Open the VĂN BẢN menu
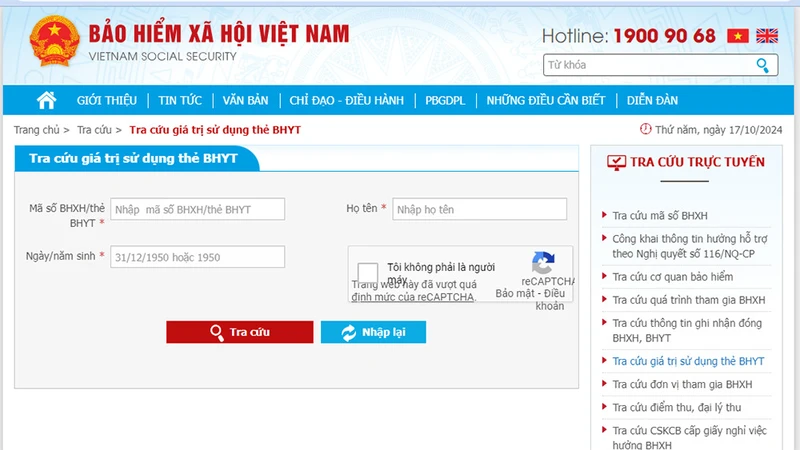 [x=245, y=101]
